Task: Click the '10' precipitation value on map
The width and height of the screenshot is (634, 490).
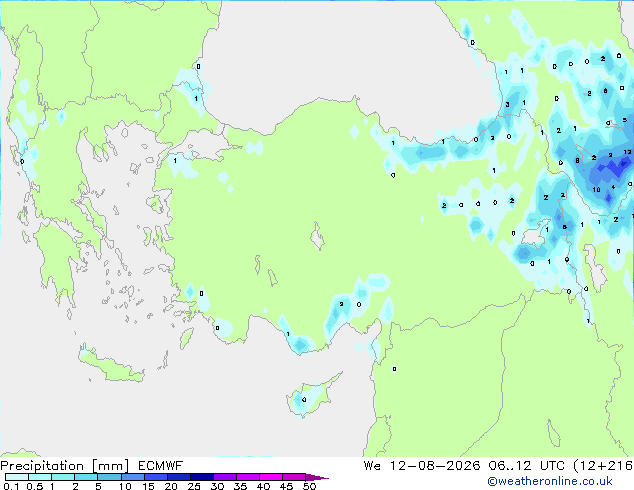Action: (596, 189)
